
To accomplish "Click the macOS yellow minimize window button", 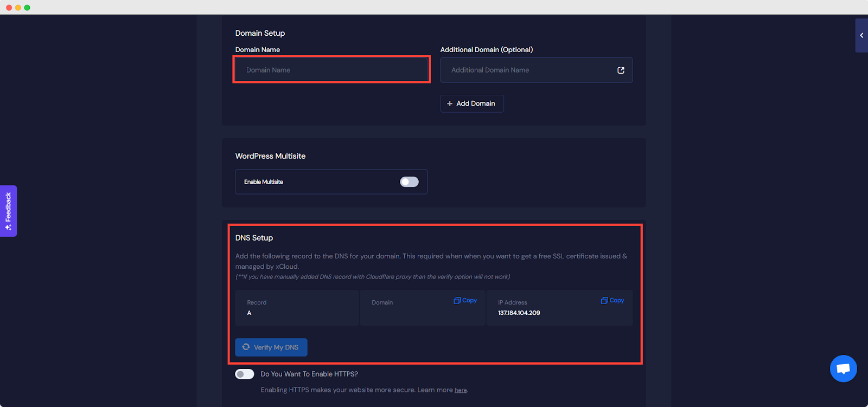I will (18, 8).
